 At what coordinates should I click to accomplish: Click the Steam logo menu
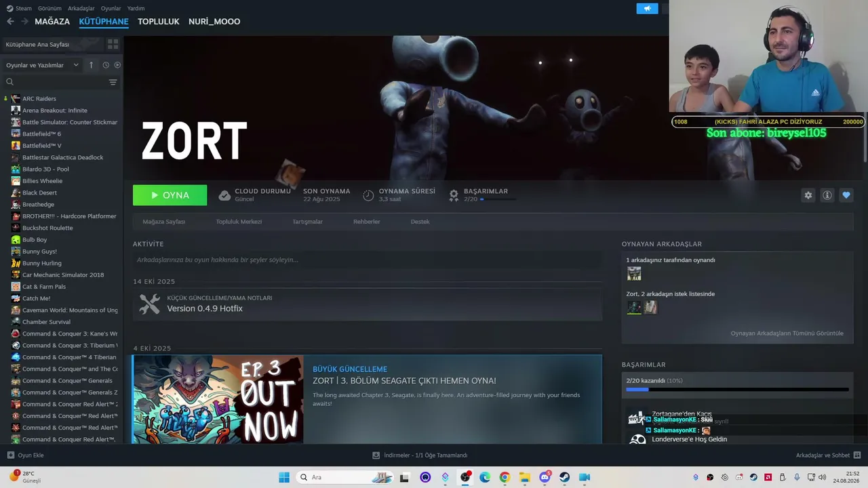click(x=19, y=8)
